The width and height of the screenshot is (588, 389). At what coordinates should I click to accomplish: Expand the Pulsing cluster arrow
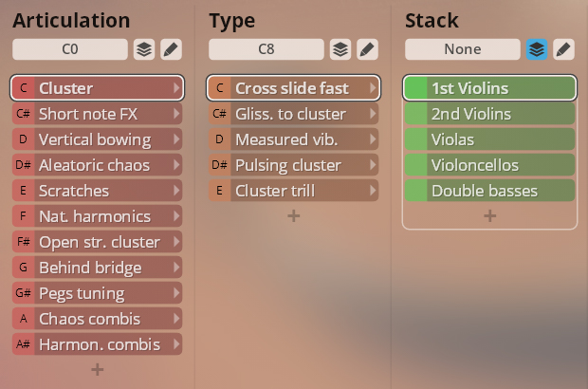tap(373, 165)
